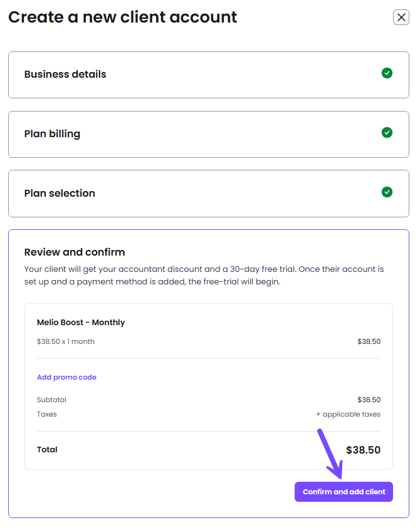Close the new client account dialog
Image resolution: width=420 pixels, height=530 pixels.
coord(401,17)
